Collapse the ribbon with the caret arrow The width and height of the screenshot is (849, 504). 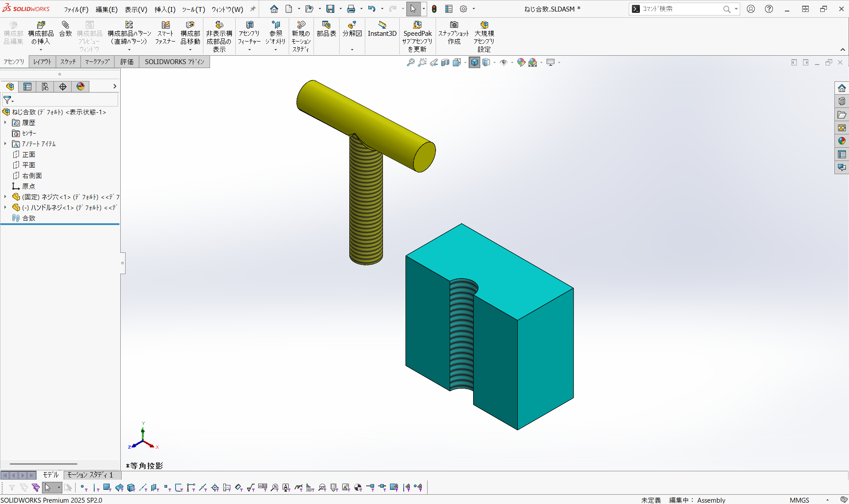coord(843,50)
